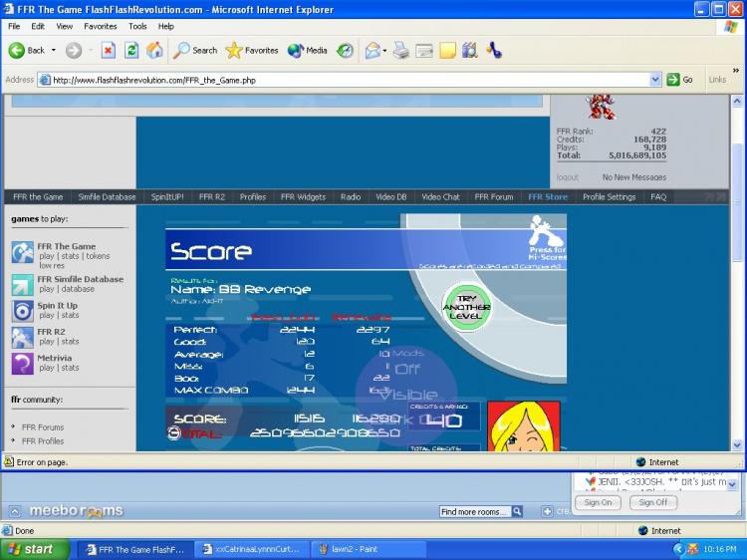Expand the address bar URL dropdown
747x560 pixels.
(x=655, y=80)
